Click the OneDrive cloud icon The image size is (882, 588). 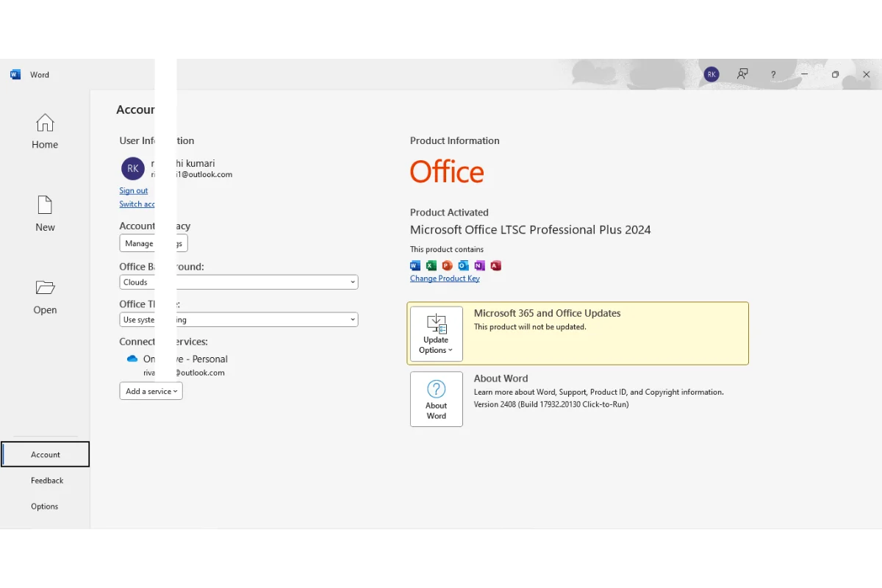(x=132, y=359)
